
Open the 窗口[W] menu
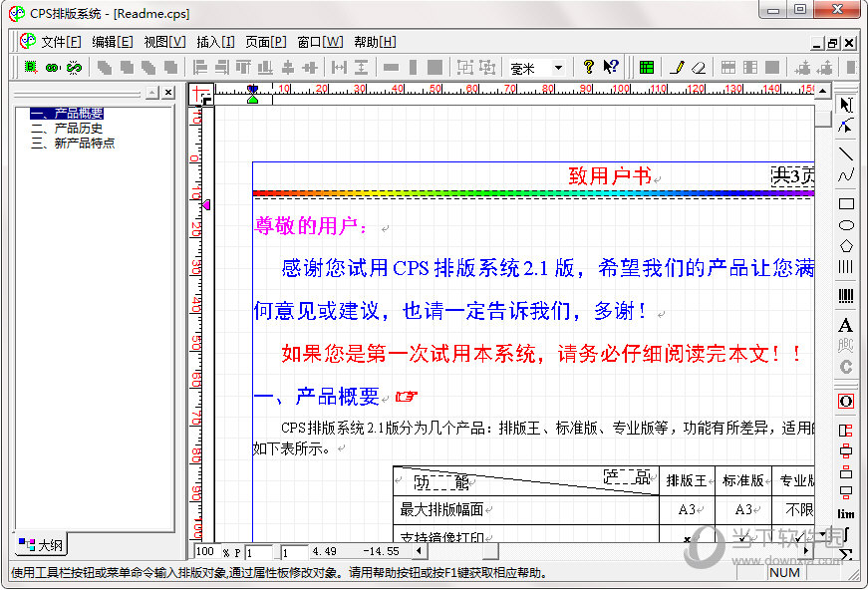point(320,42)
